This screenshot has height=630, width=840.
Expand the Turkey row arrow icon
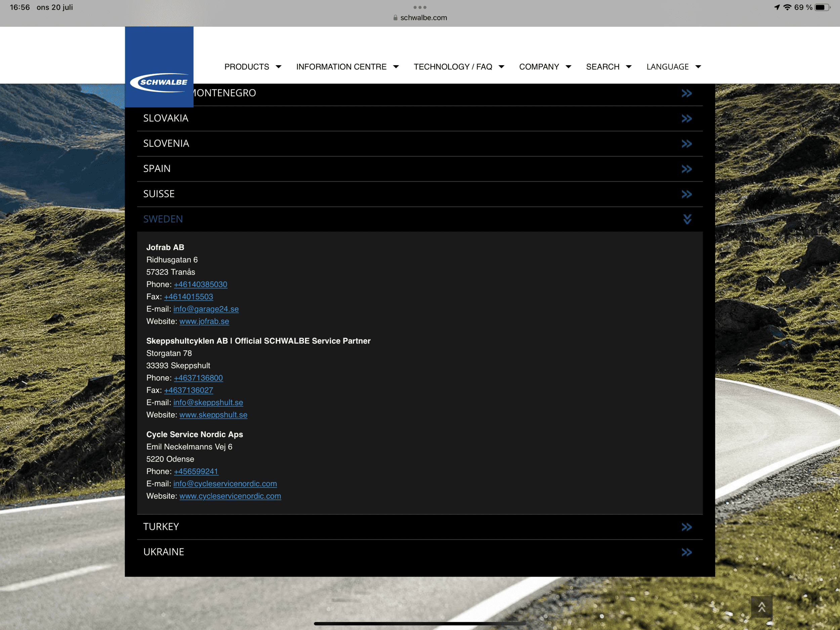[686, 527]
